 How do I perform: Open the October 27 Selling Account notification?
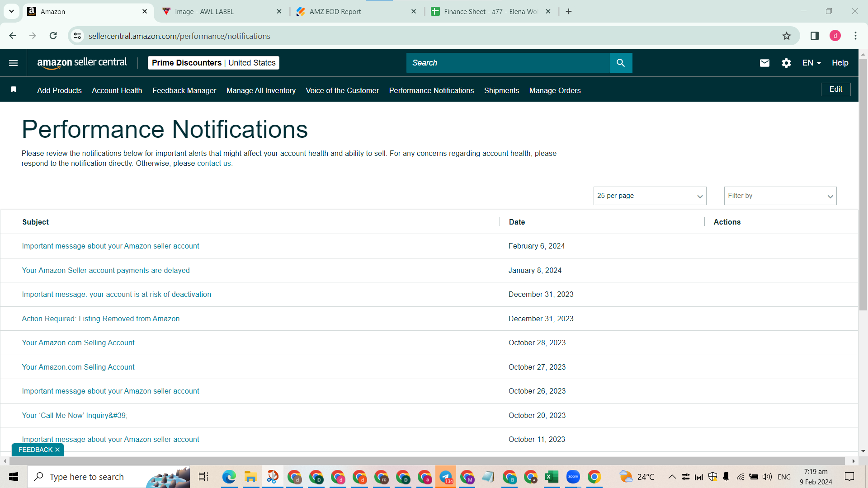coord(78,367)
